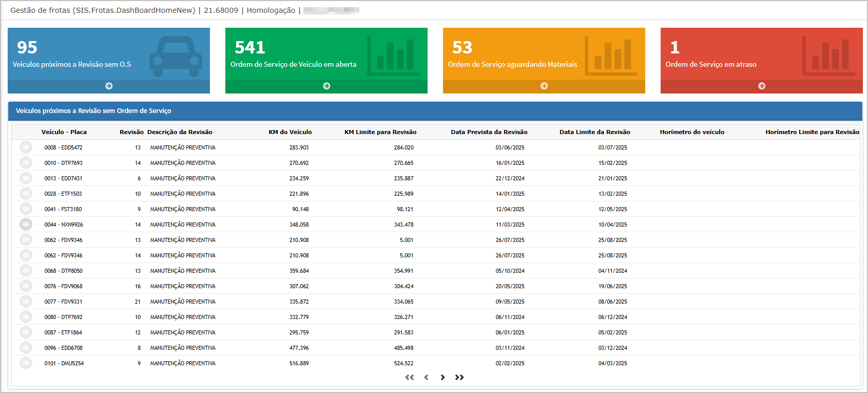Sort by KM do Veículo column
Screen dimensions: 868x393
click(x=290, y=132)
